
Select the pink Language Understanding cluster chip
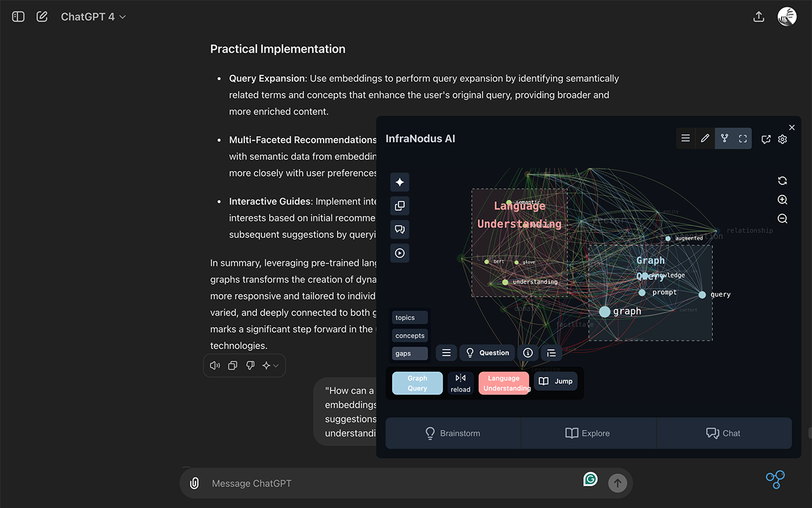[504, 384]
